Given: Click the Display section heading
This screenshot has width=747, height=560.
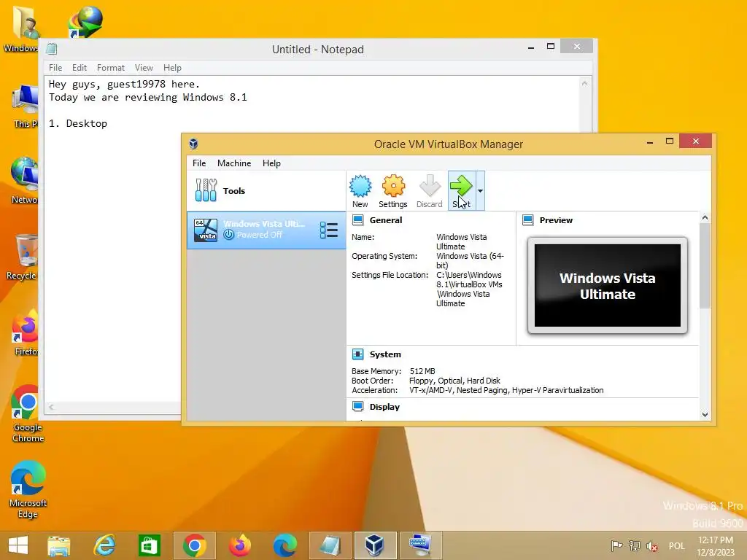Looking at the screenshot, I should [384, 407].
